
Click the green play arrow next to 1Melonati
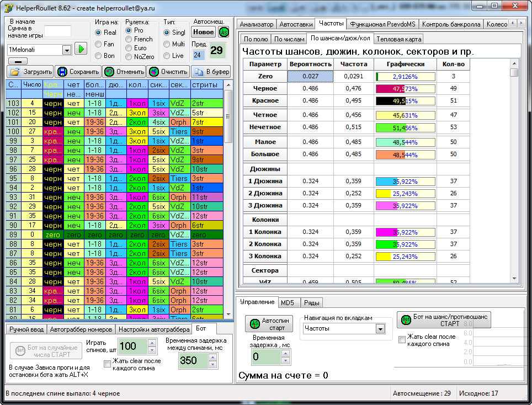point(82,49)
